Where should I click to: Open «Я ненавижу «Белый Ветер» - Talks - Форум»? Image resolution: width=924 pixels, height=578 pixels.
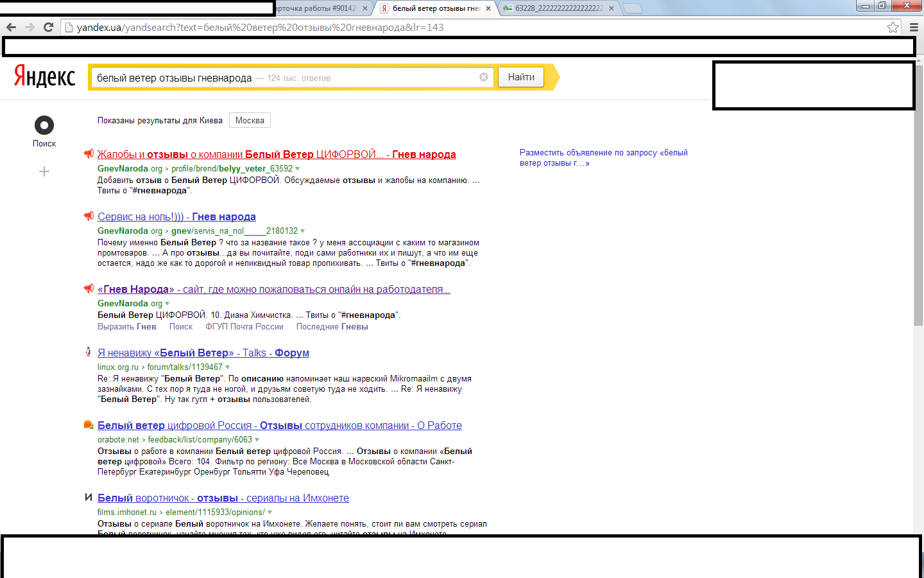tap(203, 353)
